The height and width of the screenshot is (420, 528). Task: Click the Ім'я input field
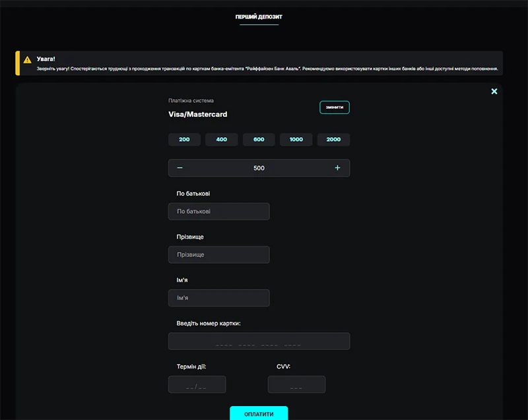219,297
